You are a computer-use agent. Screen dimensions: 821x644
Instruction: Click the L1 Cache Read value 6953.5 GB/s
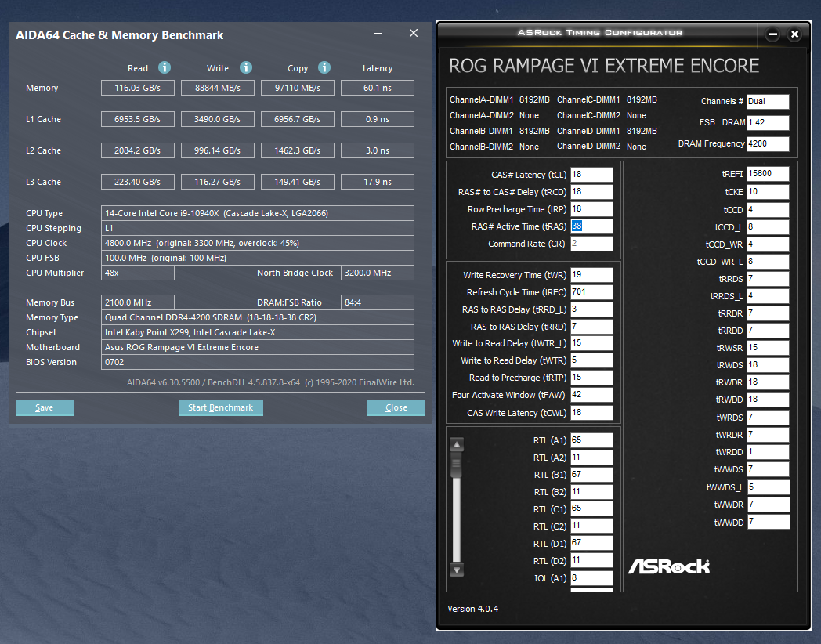[138, 119]
